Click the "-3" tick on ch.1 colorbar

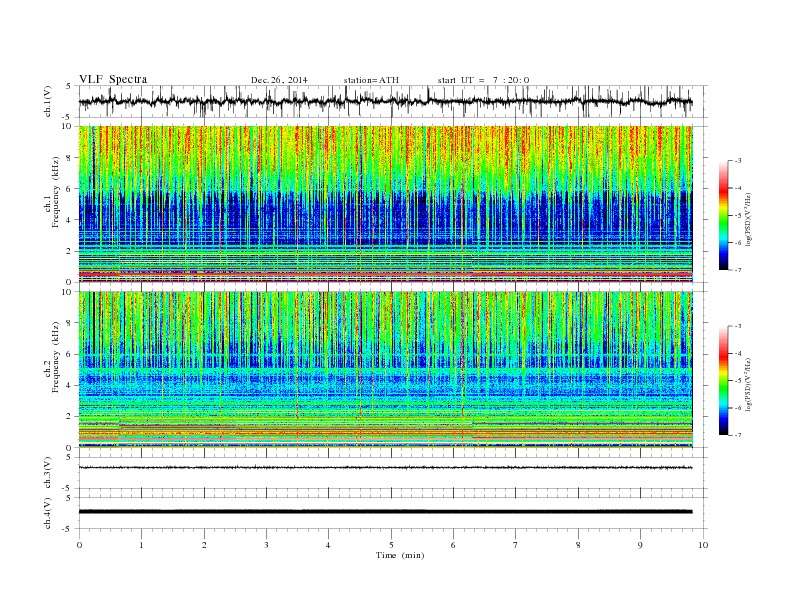738,161
